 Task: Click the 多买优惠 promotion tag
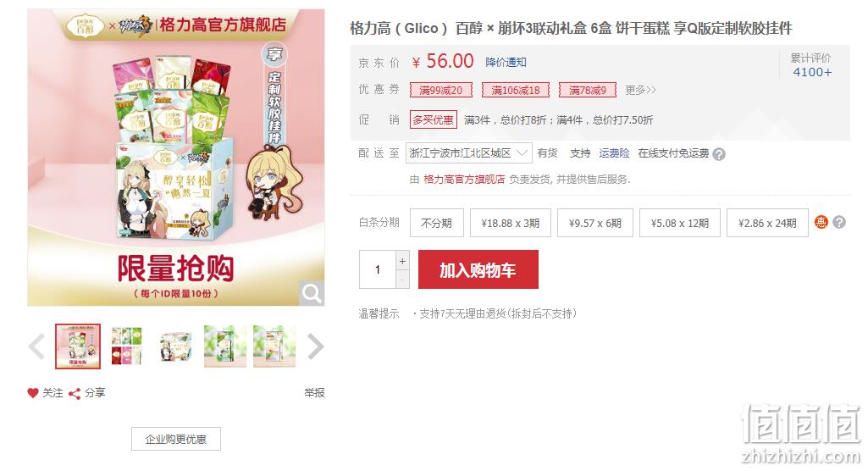pyautogui.click(x=434, y=119)
